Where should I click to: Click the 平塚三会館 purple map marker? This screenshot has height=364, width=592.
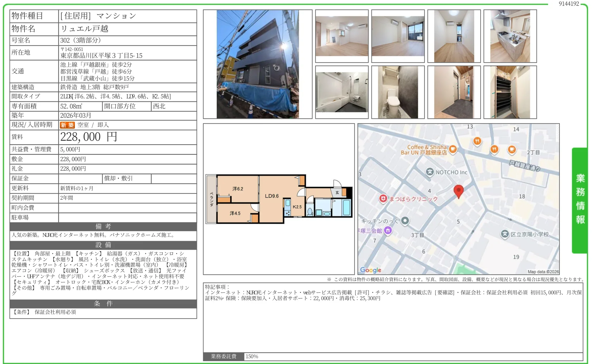(x=388, y=230)
